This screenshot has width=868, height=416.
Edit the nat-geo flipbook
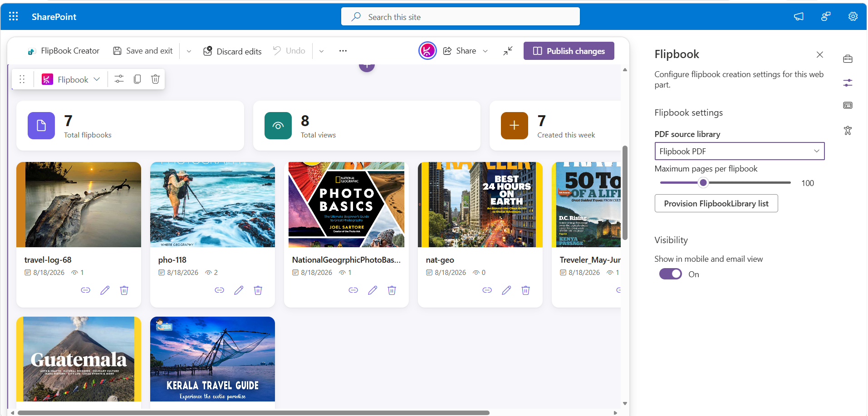tap(506, 290)
